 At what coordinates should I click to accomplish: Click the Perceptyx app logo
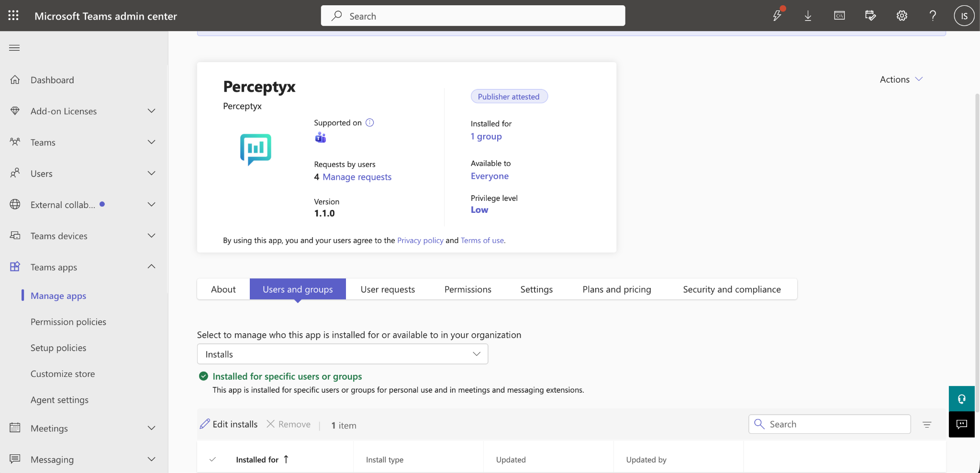pos(256,149)
